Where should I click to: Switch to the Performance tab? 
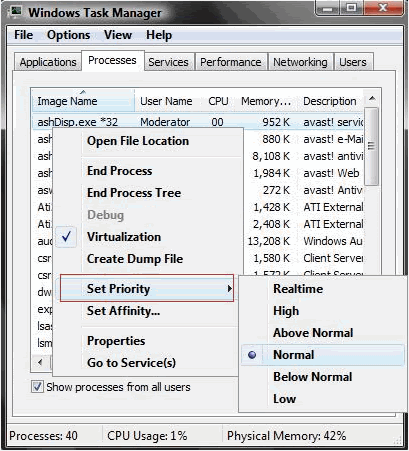[231, 62]
